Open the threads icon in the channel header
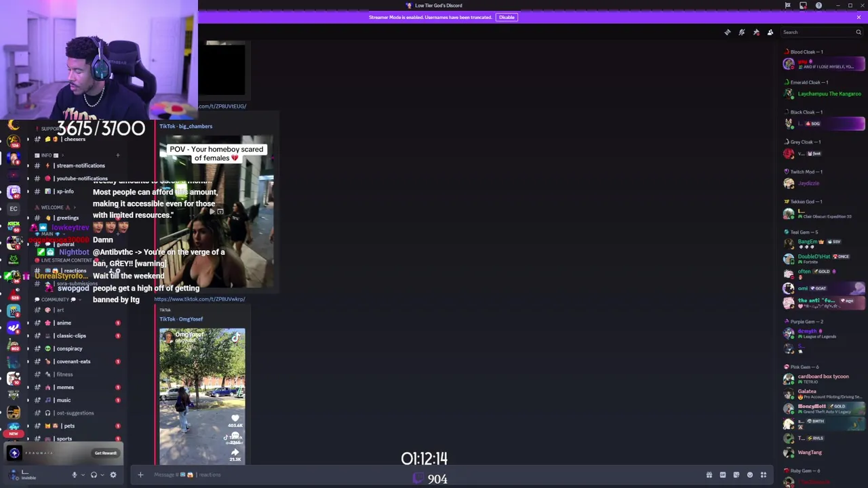 727,32
